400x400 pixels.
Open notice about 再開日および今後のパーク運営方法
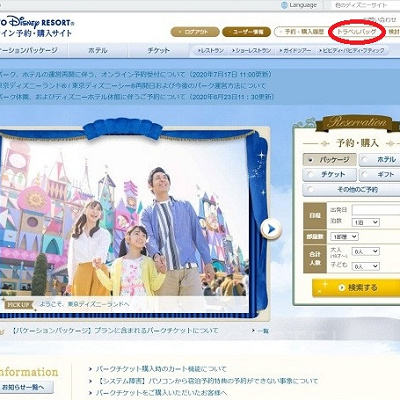coord(133,86)
